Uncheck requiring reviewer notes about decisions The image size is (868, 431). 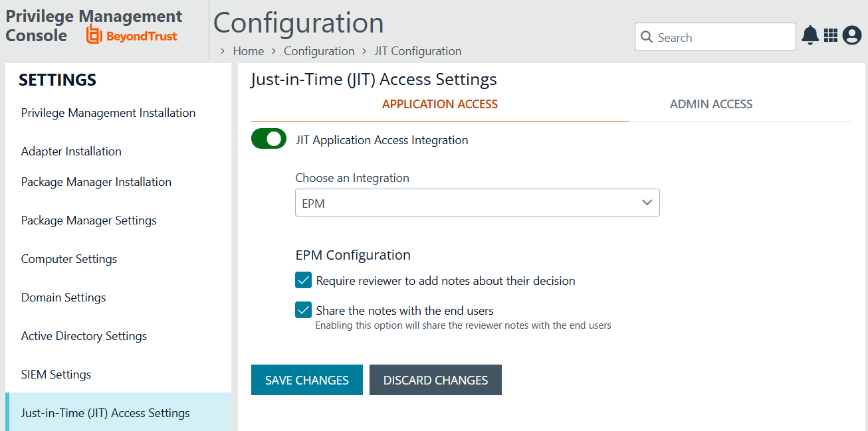coord(303,280)
